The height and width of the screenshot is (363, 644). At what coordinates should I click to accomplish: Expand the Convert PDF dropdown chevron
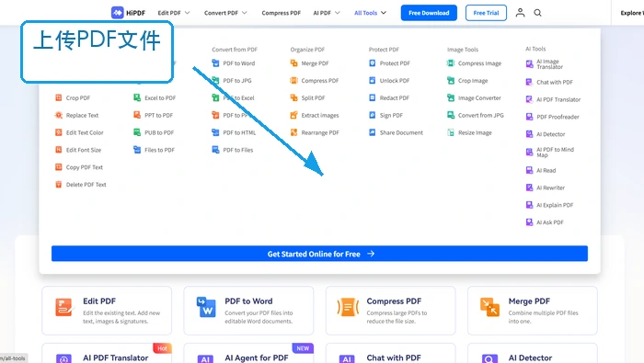245,13
